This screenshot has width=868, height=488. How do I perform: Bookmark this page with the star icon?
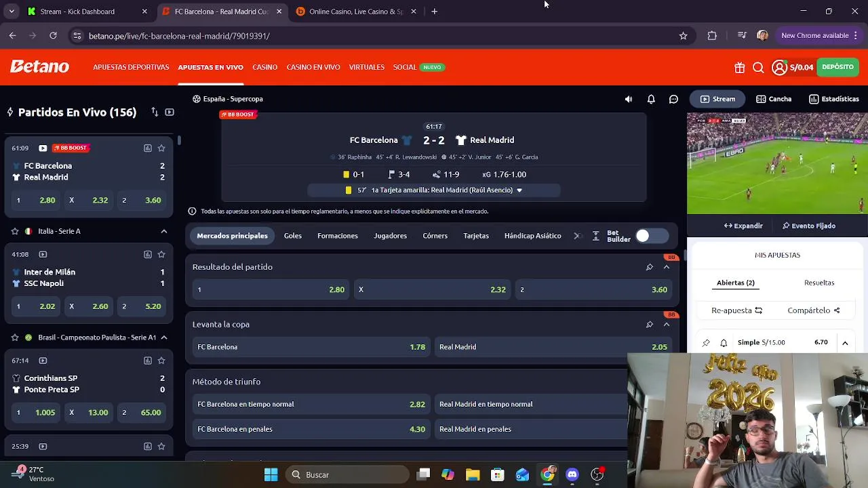click(683, 36)
